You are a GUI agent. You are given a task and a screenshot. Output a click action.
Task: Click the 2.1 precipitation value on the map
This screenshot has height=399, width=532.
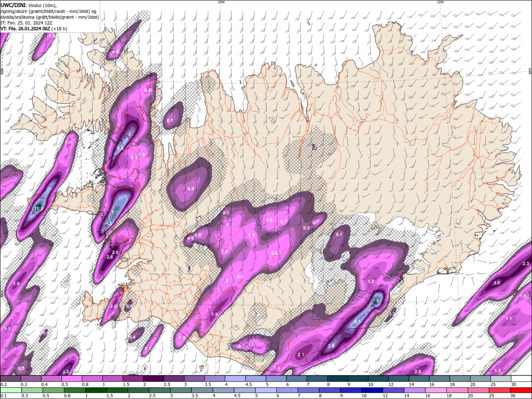tap(301, 355)
